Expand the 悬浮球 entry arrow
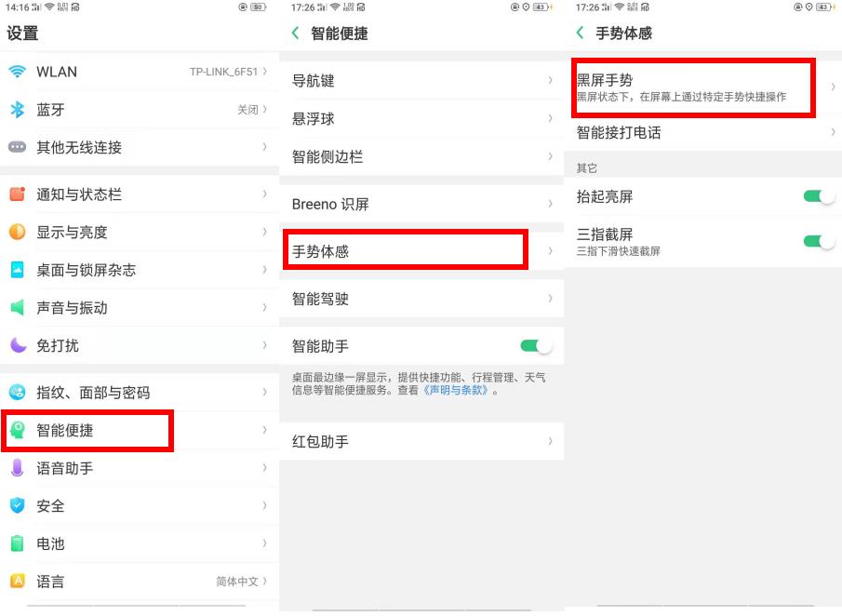The width and height of the screenshot is (842, 616). tap(551, 119)
